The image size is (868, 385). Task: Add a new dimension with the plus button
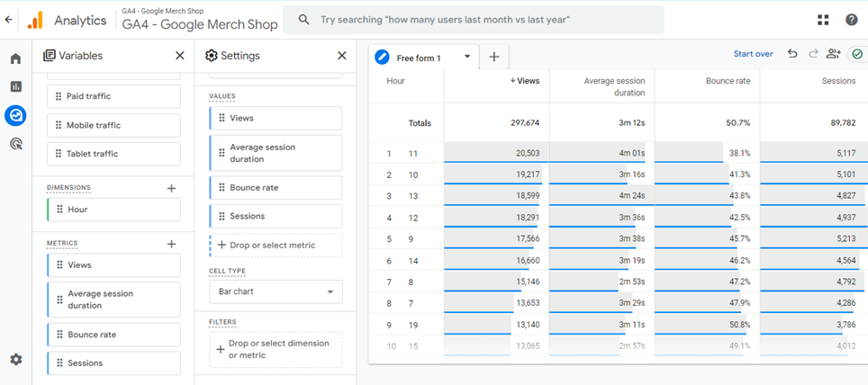172,188
